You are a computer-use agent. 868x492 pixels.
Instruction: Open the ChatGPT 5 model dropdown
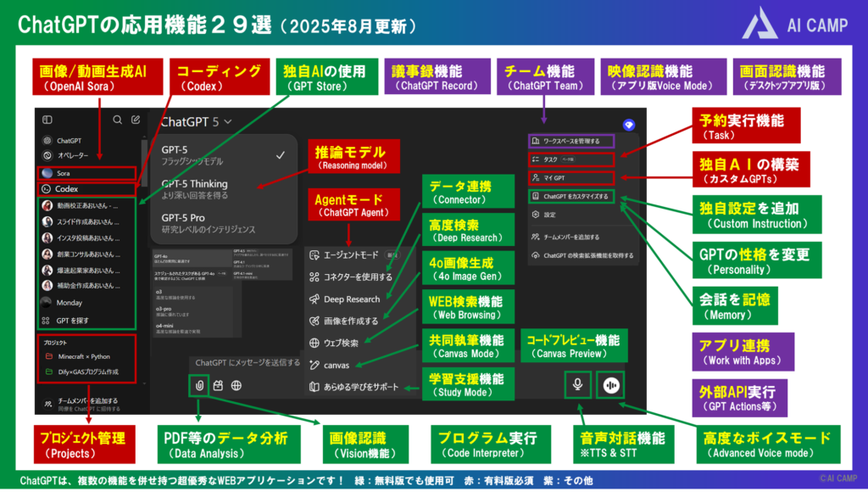[x=194, y=123]
